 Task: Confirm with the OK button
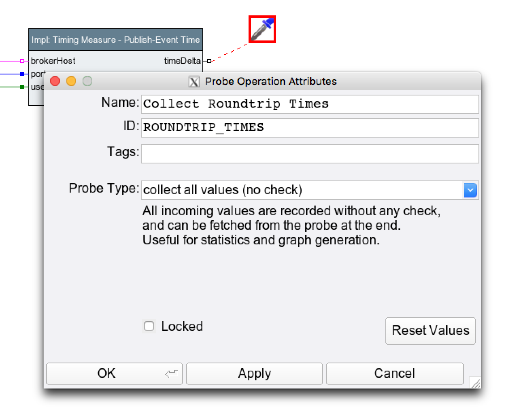pos(114,373)
